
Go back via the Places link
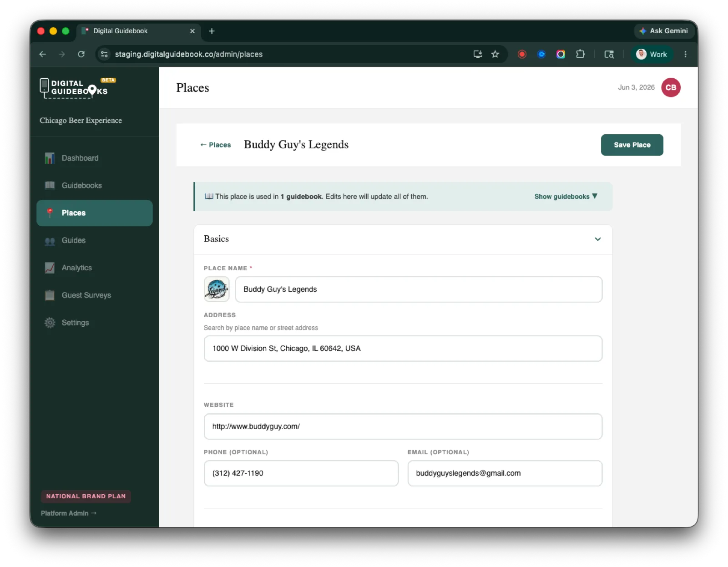(216, 145)
